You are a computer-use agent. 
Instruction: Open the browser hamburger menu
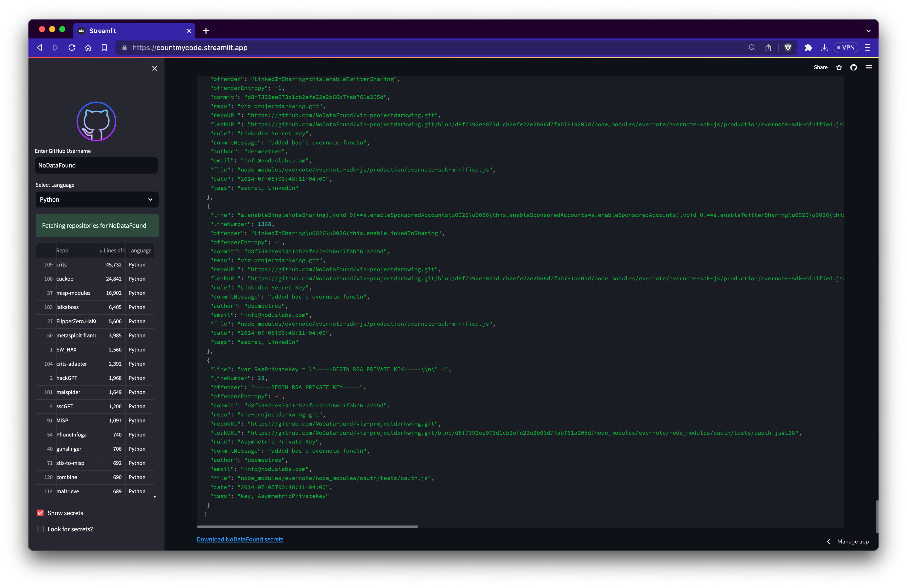point(867,48)
